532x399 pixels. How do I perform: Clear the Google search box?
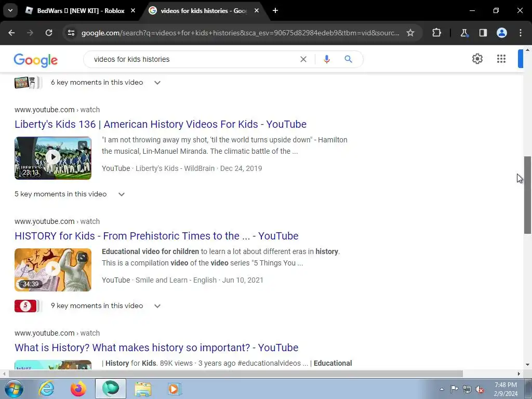[303, 59]
